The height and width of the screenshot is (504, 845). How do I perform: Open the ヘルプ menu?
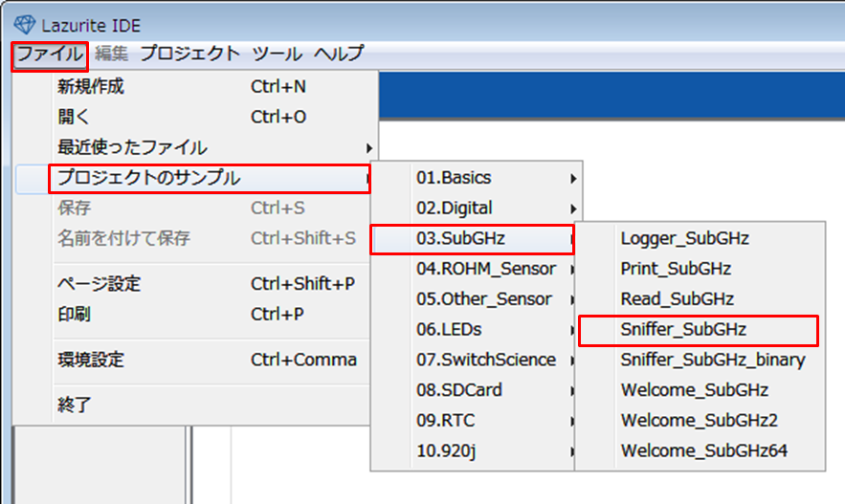(339, 55)
